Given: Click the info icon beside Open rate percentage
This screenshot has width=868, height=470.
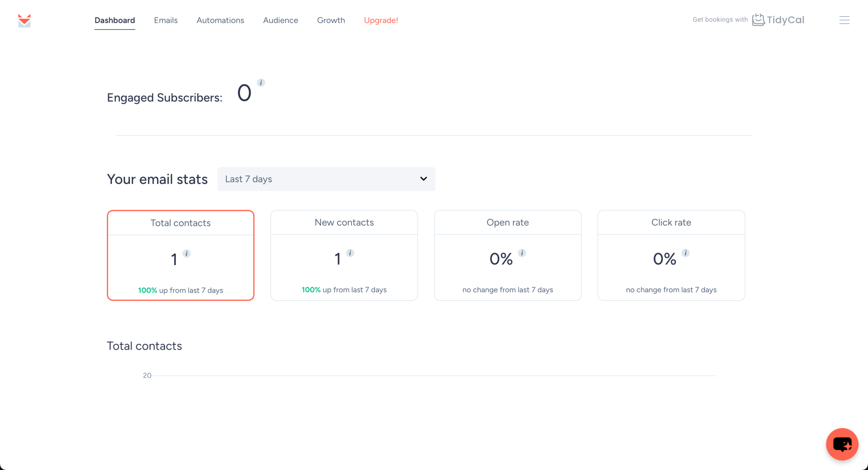Looking at the screenshot, I should click(522, 253).
